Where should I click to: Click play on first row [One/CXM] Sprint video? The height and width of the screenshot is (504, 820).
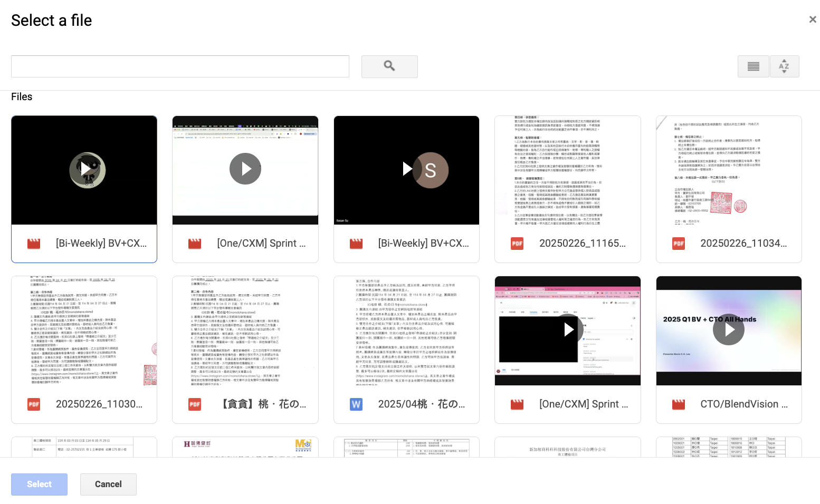click(x=245, y=169)
